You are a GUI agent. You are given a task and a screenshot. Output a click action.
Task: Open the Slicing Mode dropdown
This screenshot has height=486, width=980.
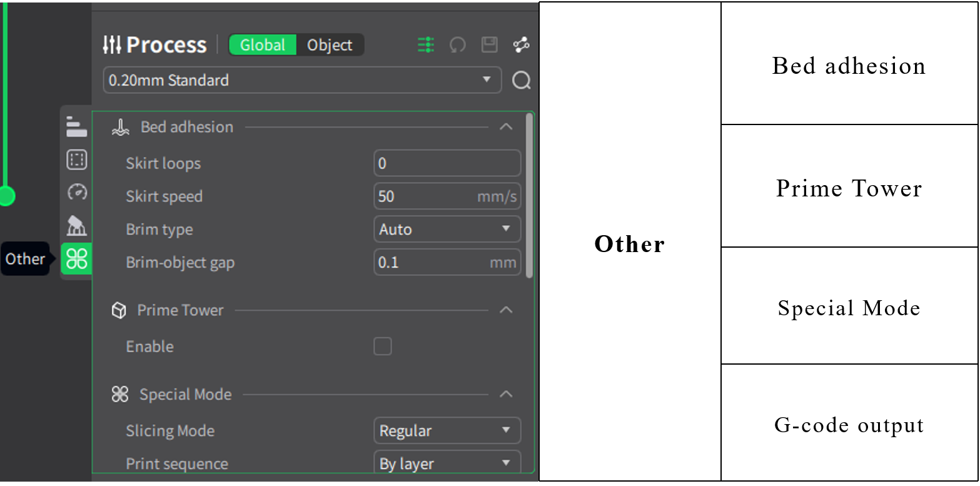447,431
